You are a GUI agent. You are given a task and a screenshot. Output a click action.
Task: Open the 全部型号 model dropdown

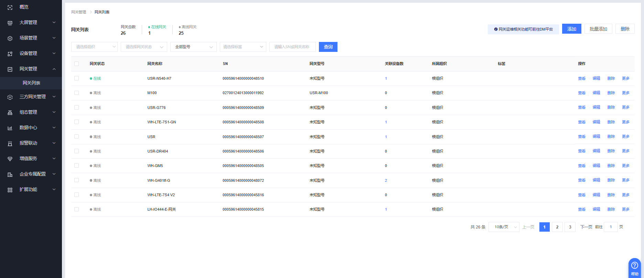[x=193, y=47]
